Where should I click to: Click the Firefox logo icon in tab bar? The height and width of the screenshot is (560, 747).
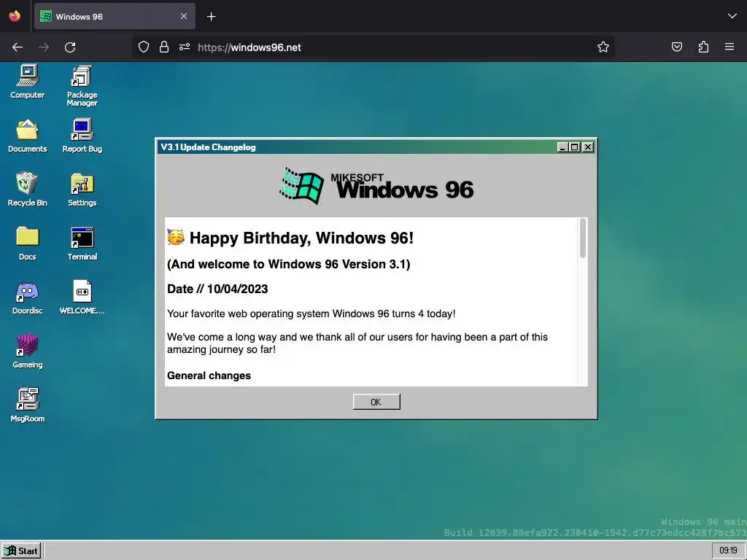point(15,16)
